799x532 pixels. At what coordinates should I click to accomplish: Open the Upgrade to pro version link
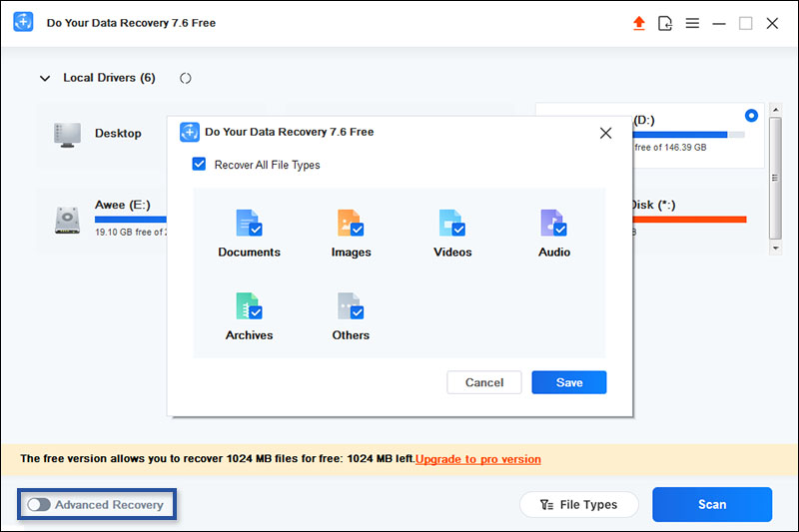pyautogui.click(x=478, y=459)
